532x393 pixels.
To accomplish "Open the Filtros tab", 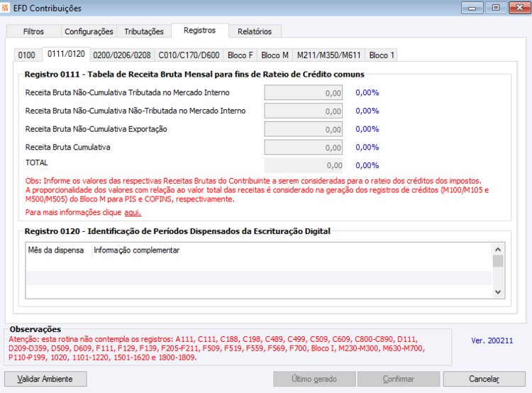I will (33, 31).
